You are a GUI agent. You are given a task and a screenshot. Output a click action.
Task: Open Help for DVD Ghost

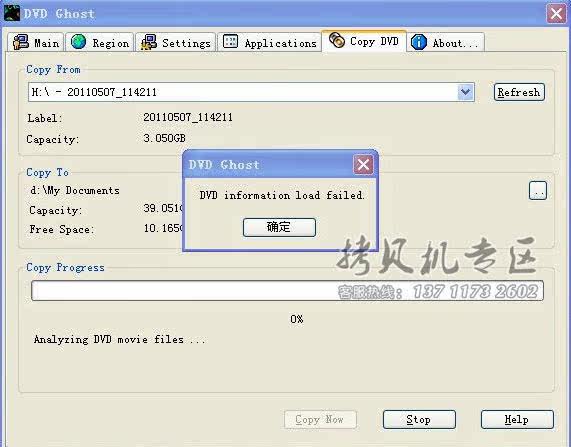pos(517,420)
